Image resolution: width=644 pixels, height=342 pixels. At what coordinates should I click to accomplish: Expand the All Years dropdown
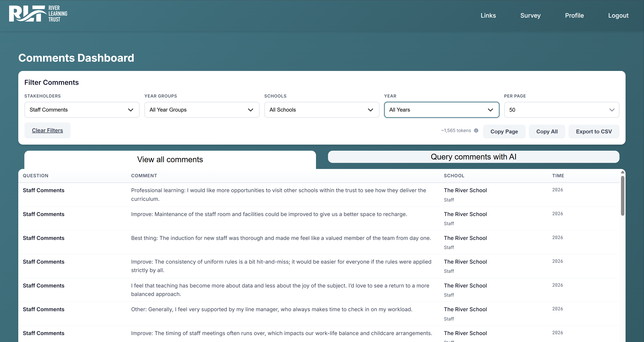click(442, 110)
